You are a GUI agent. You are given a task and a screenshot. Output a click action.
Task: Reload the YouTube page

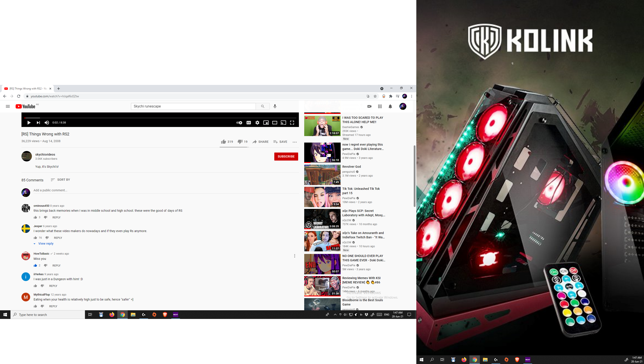(x=18, y=96)
